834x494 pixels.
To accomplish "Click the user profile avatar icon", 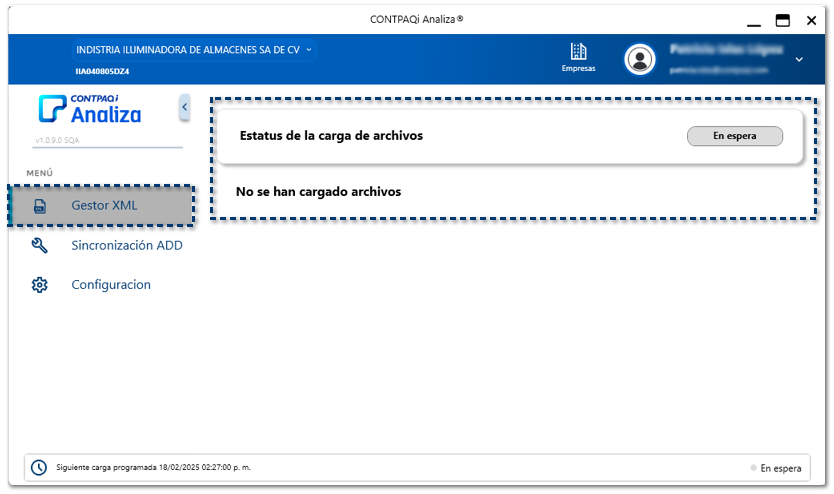I will pos(639,59).
